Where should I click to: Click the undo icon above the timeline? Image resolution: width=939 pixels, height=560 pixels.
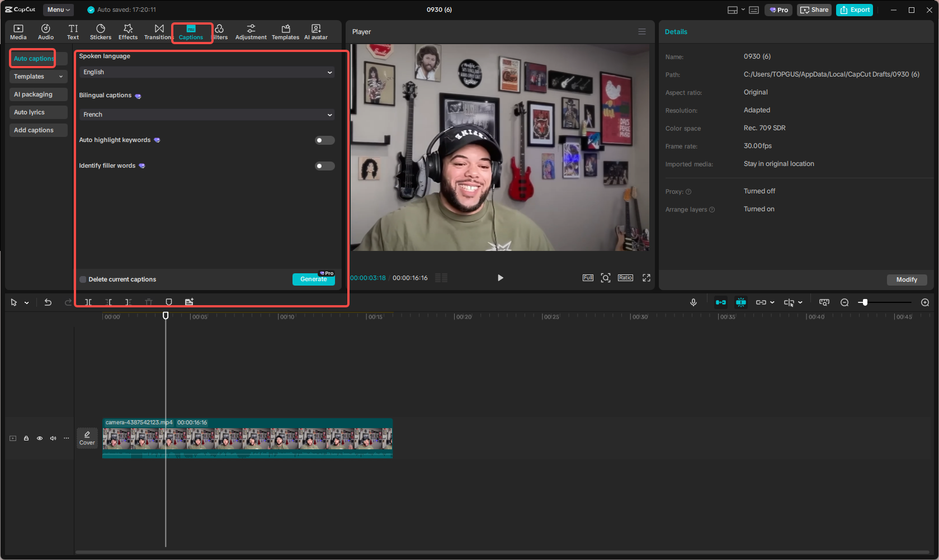[48, 302]
